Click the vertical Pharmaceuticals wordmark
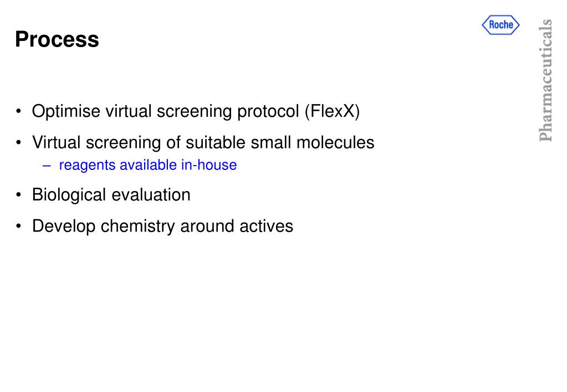567x392 pixels. click(545, 80)
